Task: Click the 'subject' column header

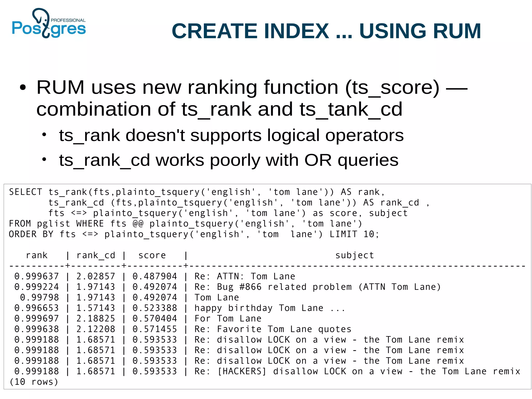Action: pos(355,256)
